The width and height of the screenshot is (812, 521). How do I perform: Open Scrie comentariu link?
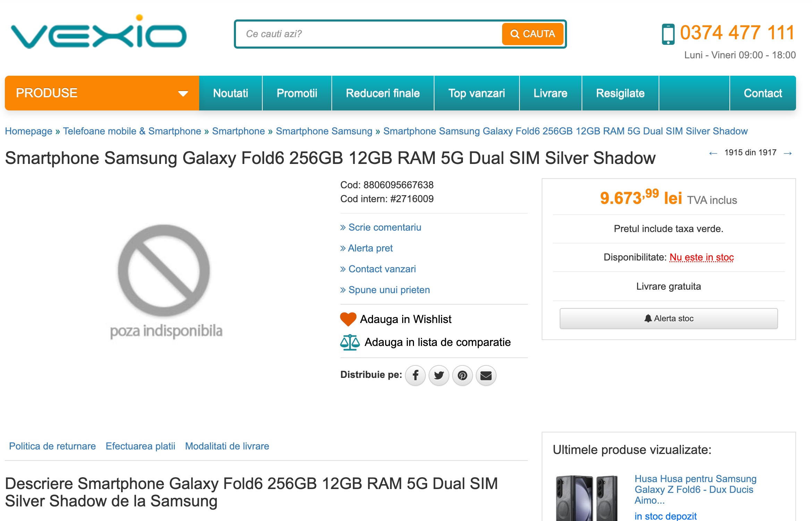(x=384, y=228)
